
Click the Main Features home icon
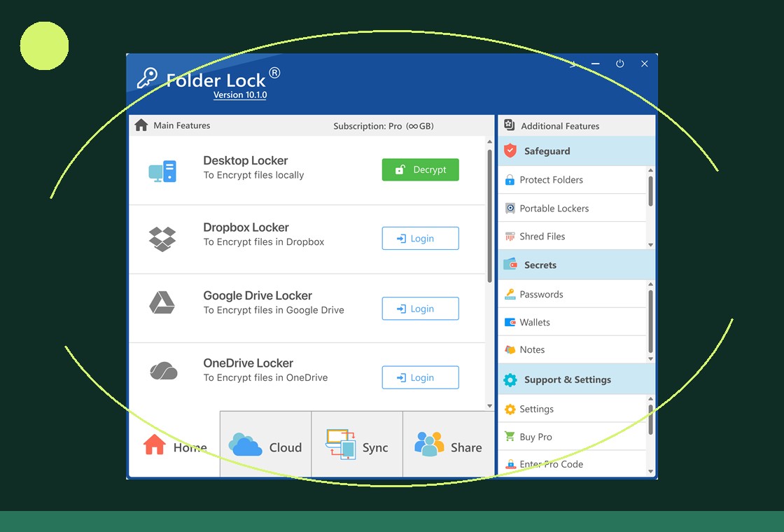(x=141, y=125)
